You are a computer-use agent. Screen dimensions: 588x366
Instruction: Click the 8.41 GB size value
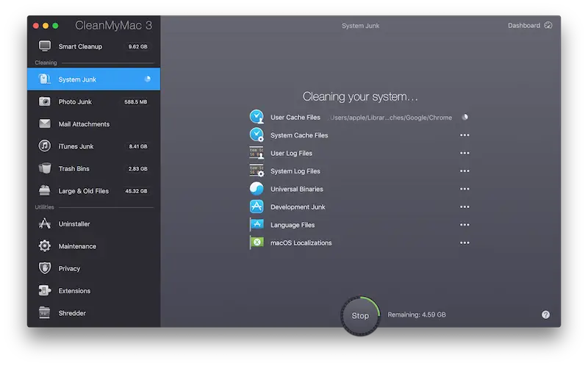(x=138, y=146)
